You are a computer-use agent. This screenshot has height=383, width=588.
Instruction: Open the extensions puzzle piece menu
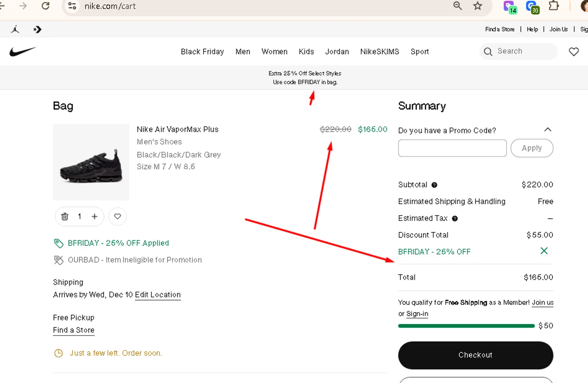click(554, 6)
